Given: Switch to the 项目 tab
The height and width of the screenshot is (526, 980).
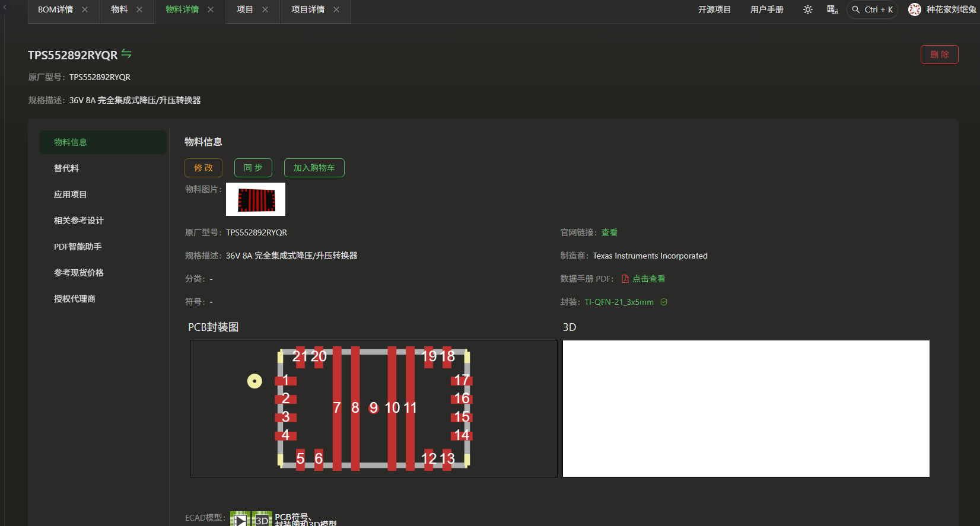Looking at the screenshot, I should tap(244, 9).
